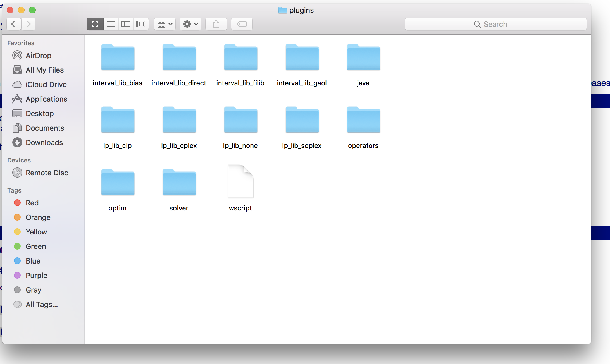Screen dimensions: 610x364
Task: Switch to Cover Flow view
Action: click(x=141, y=24)
